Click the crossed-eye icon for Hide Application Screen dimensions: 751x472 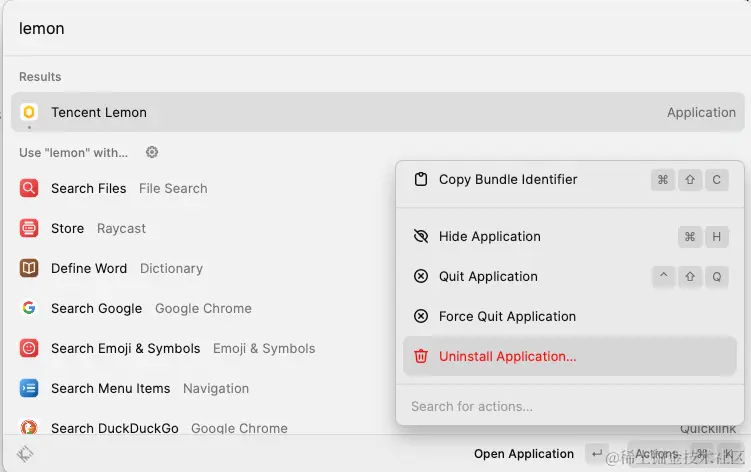point(421,236)
